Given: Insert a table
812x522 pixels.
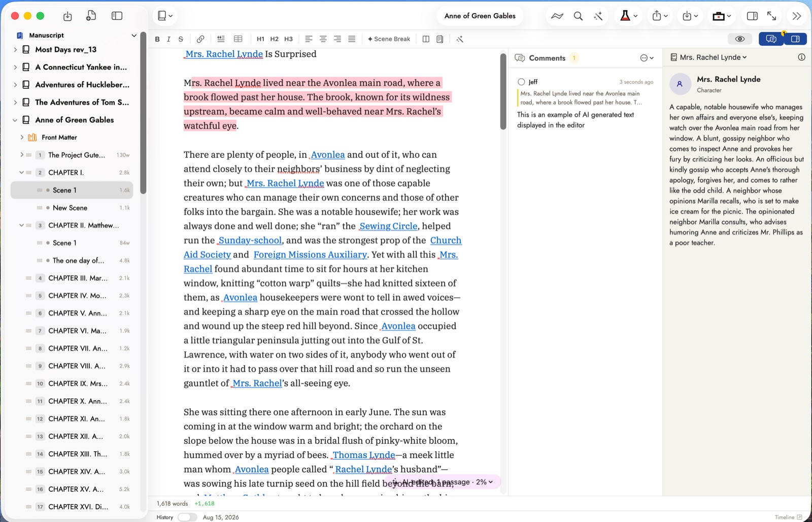Looking at the screenshot, I should click(238, 39).
